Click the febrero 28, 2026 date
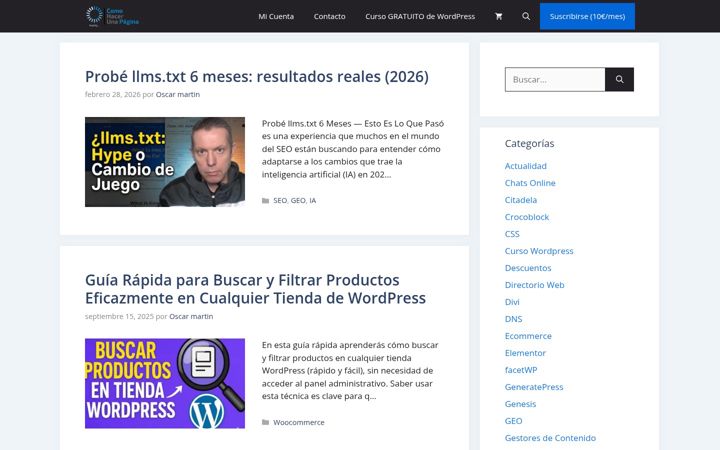Image resolution: width=720 pixels, height=450 pixels. click(x=112, y=95)
